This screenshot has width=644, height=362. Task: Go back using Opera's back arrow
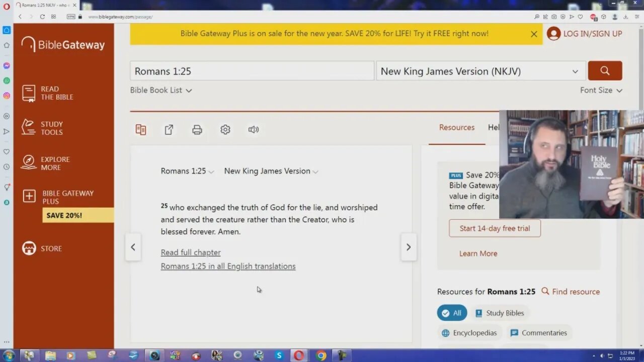[20, 17]
